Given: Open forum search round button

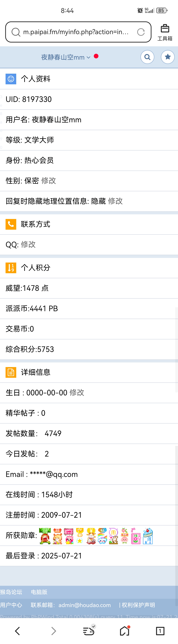Looking at the screenshot, I should coord(148,57).
